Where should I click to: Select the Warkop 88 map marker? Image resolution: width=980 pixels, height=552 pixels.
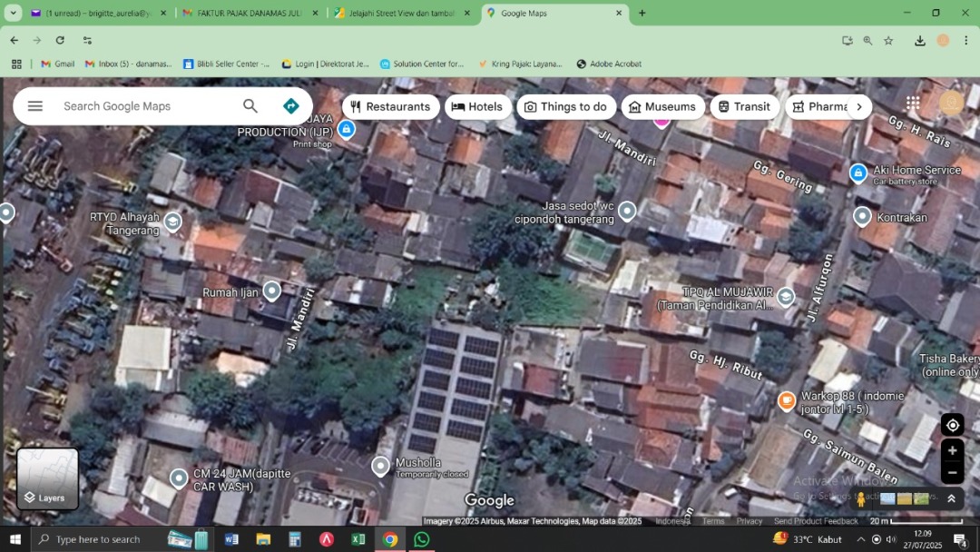coord(787,400)
